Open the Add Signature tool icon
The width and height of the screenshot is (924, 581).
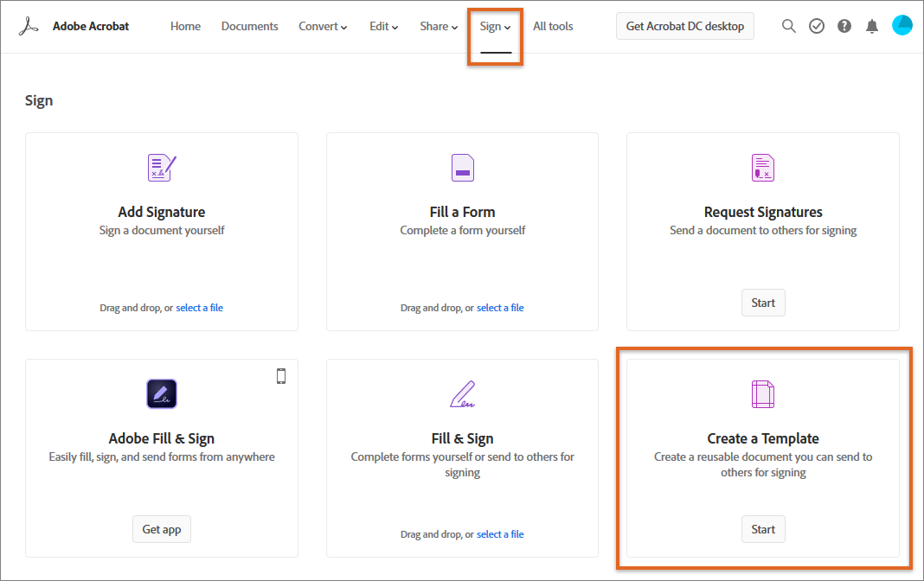click(161, 167)
